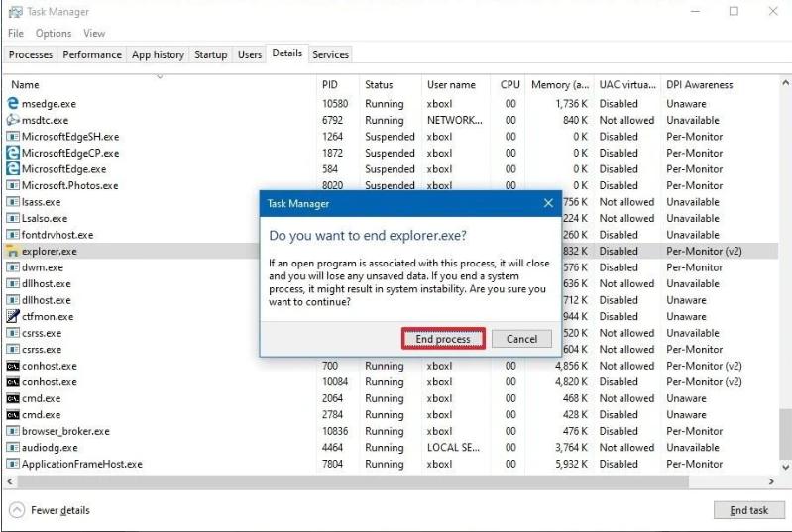Click the msedge.exe process icon
Image resolution: width=792 pixels, height=532 pixels.
(13, 103)
